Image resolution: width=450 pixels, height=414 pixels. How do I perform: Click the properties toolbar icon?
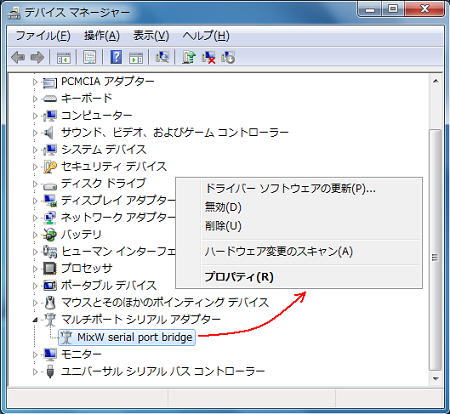click(90, 57)
